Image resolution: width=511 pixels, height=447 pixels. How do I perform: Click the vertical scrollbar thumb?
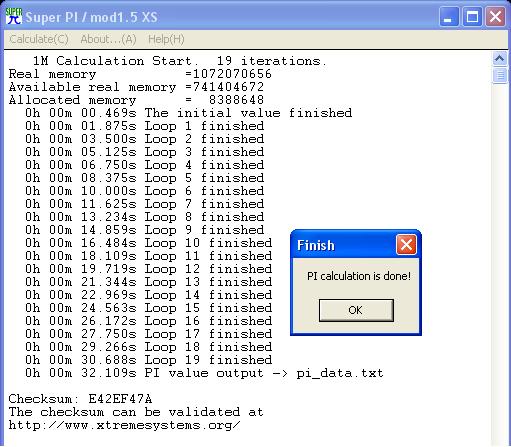[x=500, y=75]
